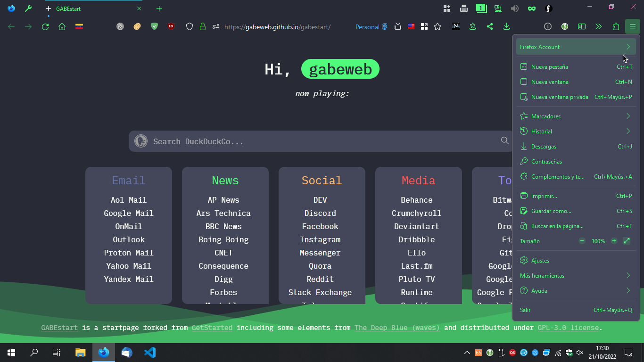Open the extensions puzzle-piece icon
This screenshot has height=362, width=644.
click(x=616, y=27)
